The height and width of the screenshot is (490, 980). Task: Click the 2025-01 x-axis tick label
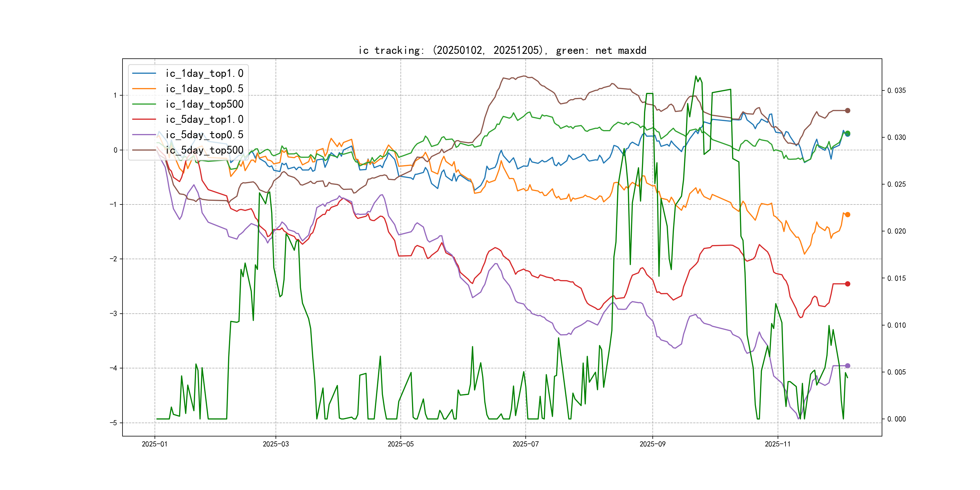(x=155, y=444)
